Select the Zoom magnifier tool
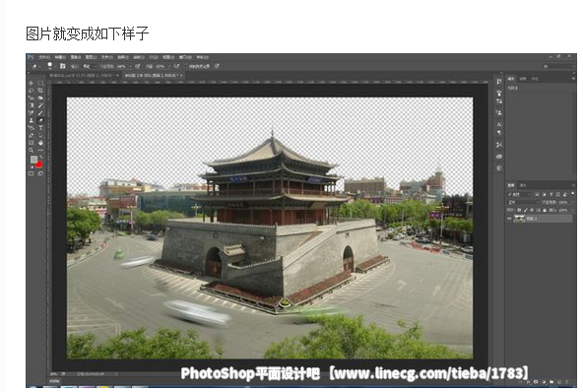This screenshot has width=583, height=392. pos(32,150)
